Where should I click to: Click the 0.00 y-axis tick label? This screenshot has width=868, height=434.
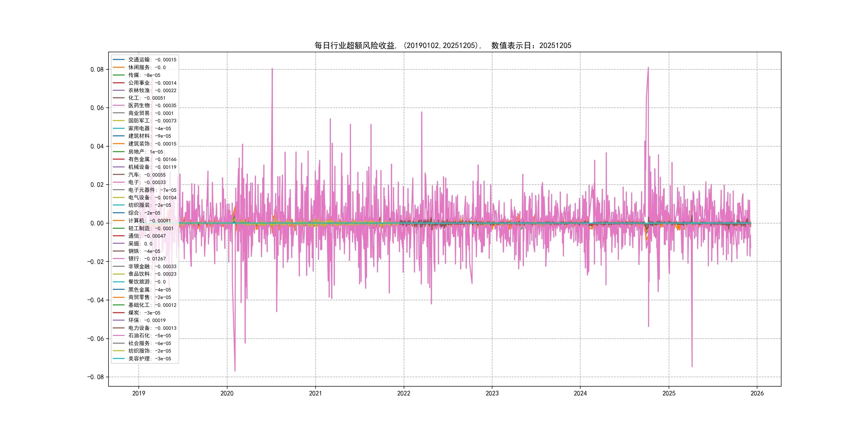[x=97, y=223]
